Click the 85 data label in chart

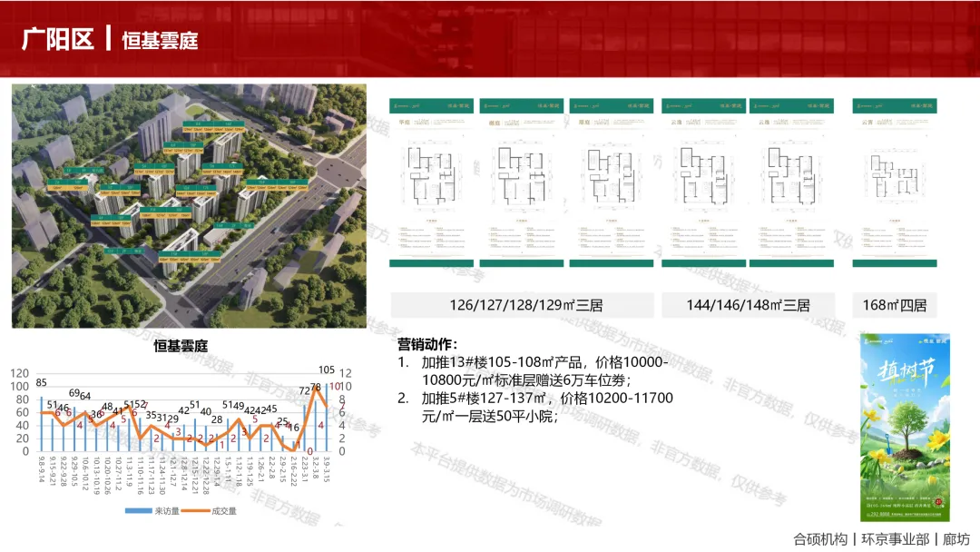(41, 382)
